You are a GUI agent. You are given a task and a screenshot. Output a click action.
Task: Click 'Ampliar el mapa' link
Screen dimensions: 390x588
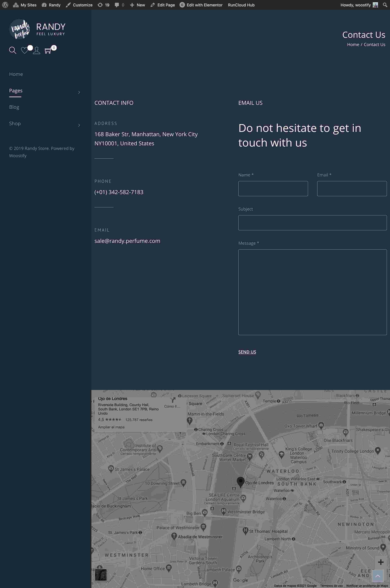coord(111,427)
